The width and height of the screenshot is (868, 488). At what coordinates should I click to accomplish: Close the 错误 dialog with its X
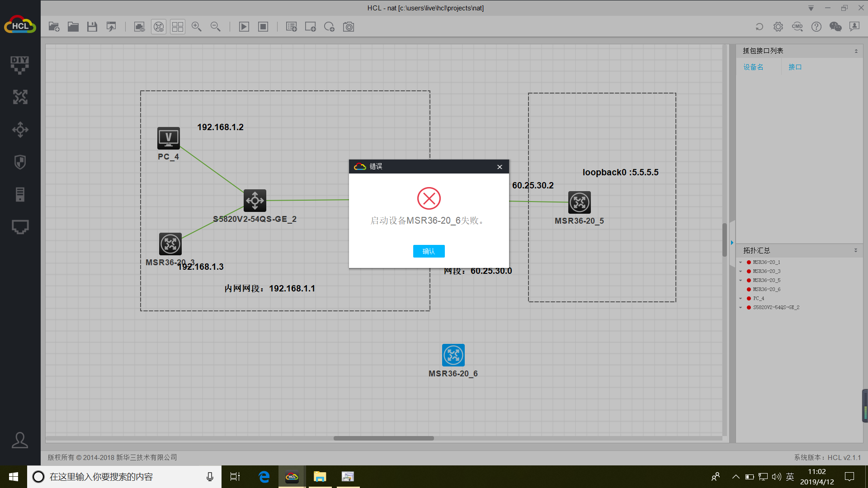[500, 167]
